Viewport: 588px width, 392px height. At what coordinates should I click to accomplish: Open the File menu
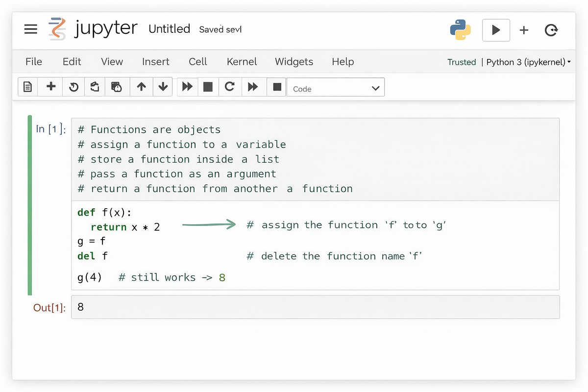pos(34,62)
